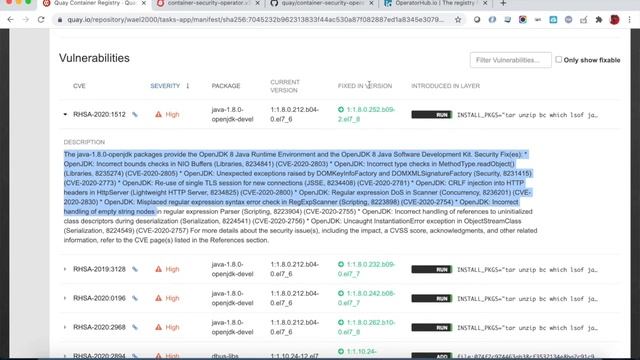The image size is (640, 360).
Task: Click the RUN layer badge for RHSA-2020:2968
Action: 431,327
